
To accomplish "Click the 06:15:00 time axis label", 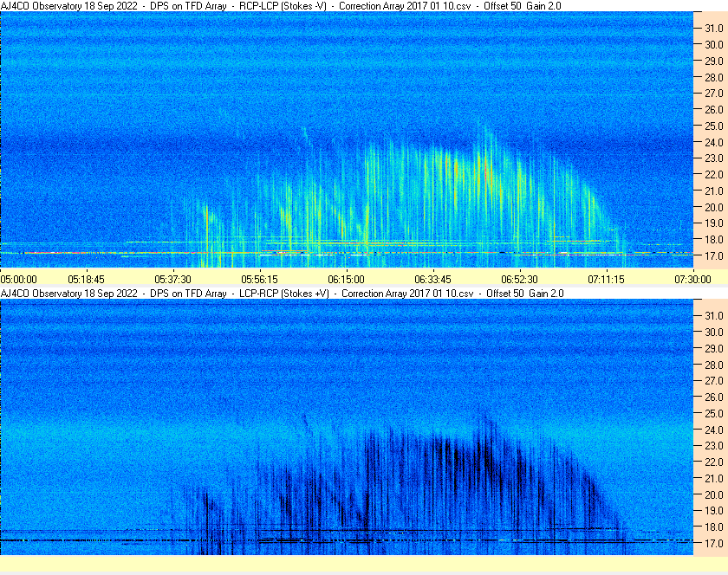I will click(346, 279).
